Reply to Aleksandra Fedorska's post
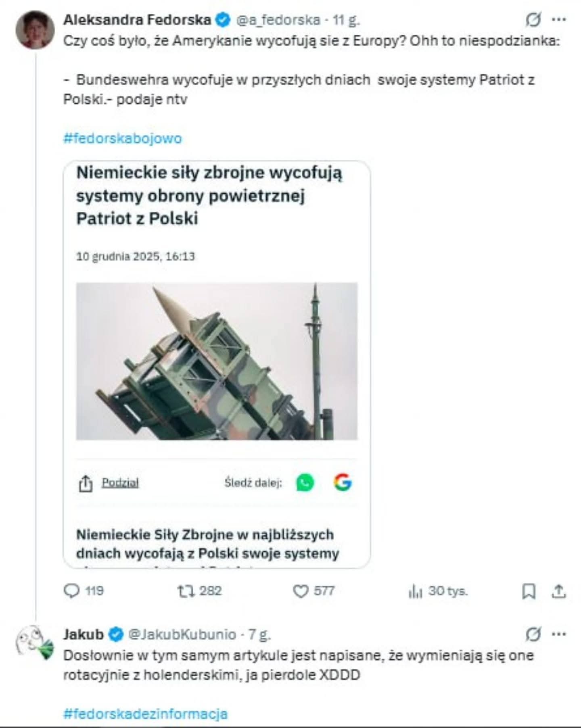The image size is (581, 728). 72,591
